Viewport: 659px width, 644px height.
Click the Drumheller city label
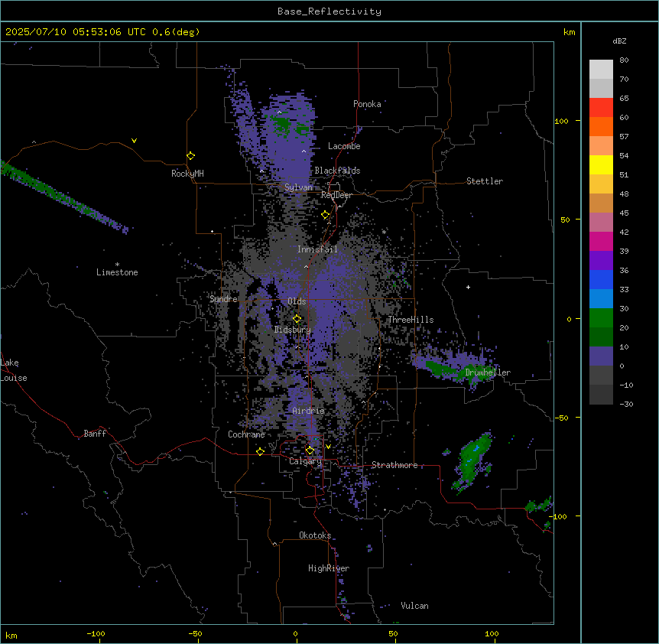[488, 372]
